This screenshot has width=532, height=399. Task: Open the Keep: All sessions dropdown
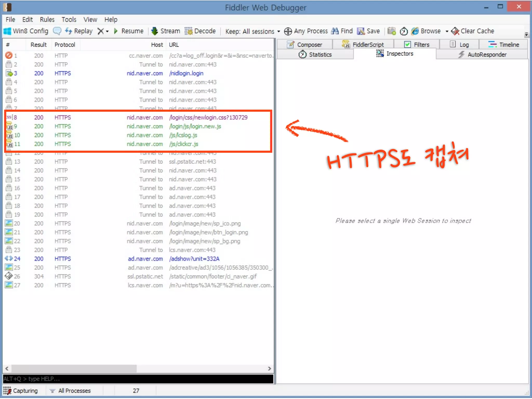tap(252, 31)
